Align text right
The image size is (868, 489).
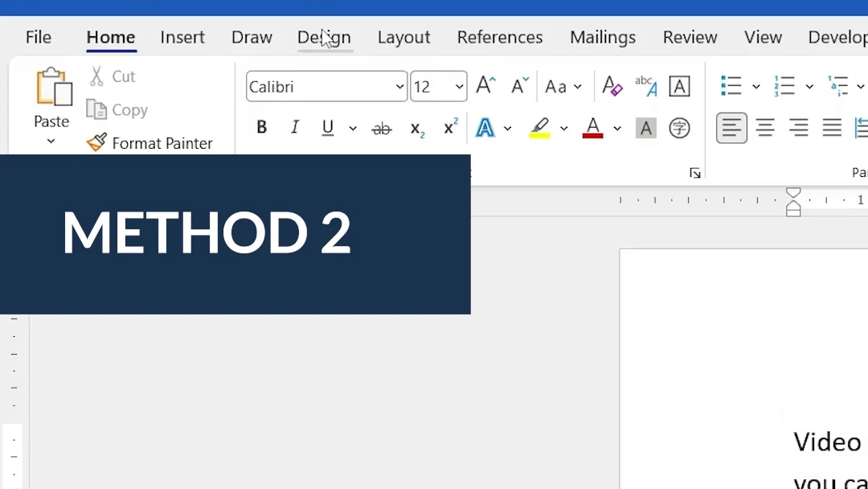798,128
